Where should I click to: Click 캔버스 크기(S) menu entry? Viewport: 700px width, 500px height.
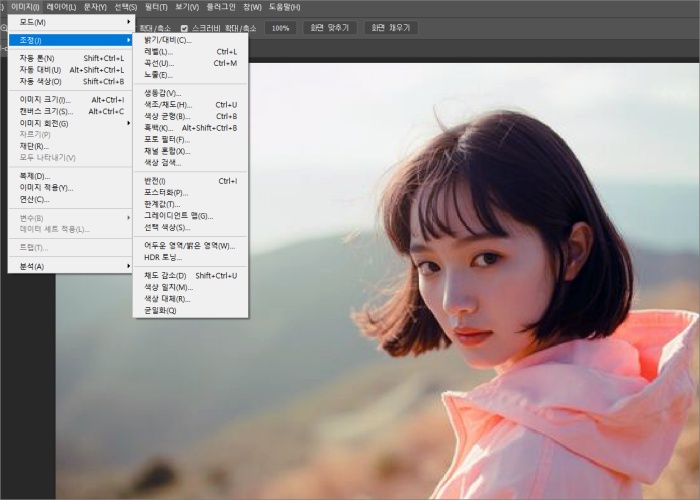coord(46,111)
